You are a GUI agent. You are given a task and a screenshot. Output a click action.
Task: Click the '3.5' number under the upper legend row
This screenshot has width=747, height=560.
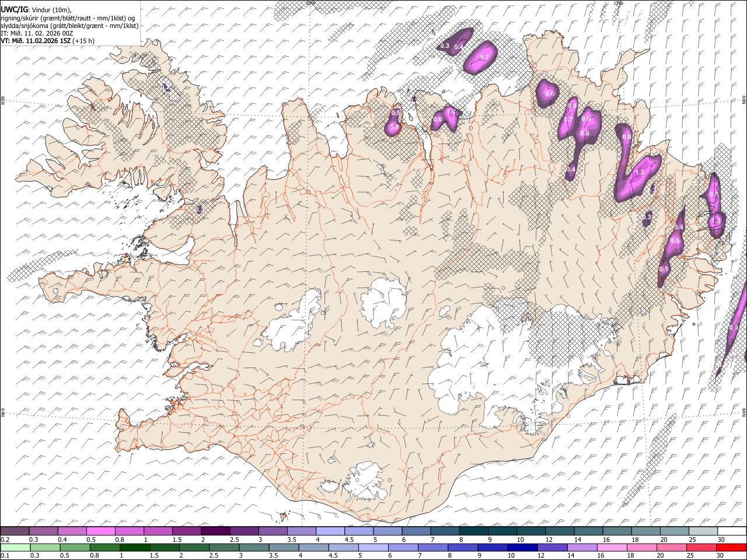pyautogui.click(x=292, y=540)
